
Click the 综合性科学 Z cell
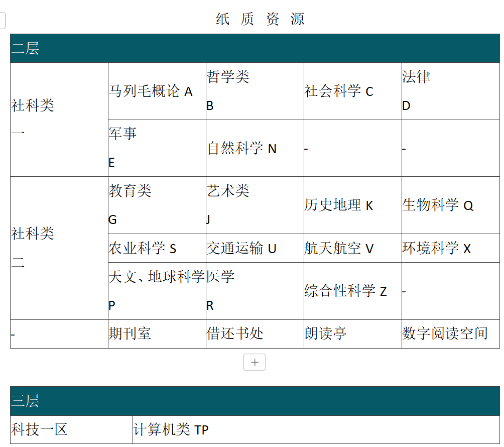tap(346, 291)
